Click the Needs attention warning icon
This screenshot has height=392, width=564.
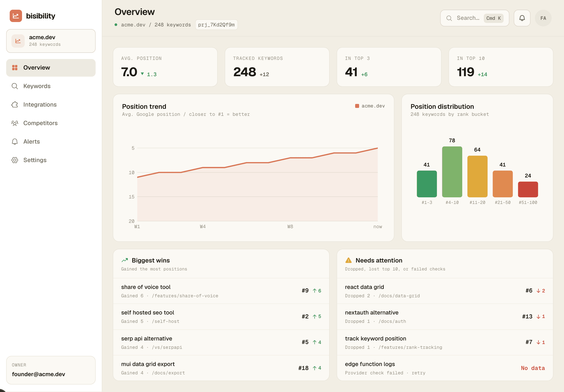[348, 260]
